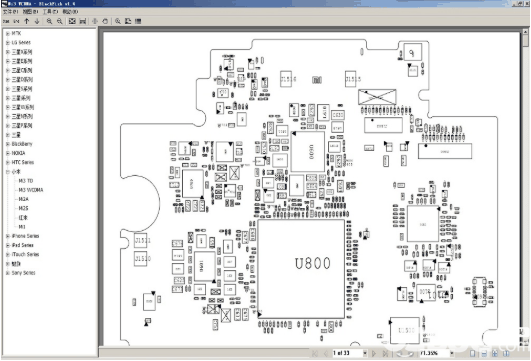Select the M3 WCDMA tree item
531x361 pixels.
pos(31,190)
